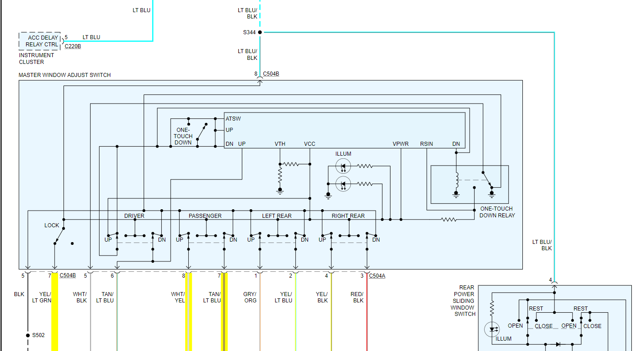Click the C220B connector label
Screen dimensions: 644x351
pyautogui.click(x=73, y=46)
